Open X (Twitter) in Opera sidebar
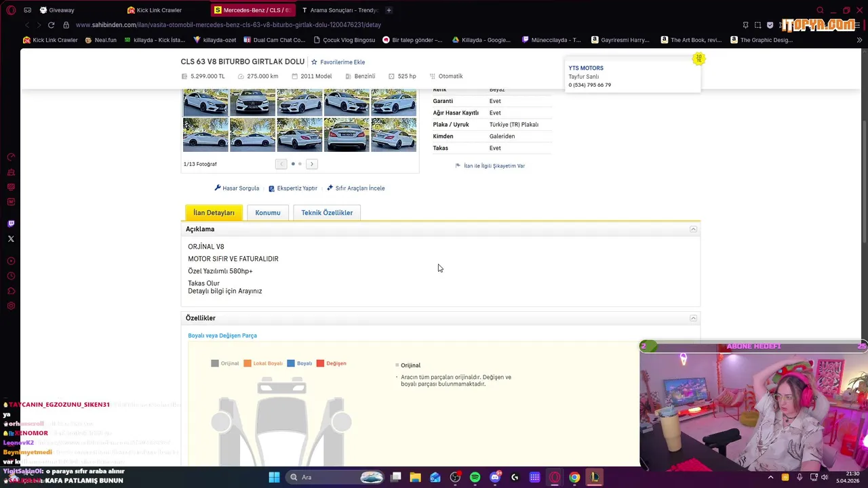 point(11,239)
